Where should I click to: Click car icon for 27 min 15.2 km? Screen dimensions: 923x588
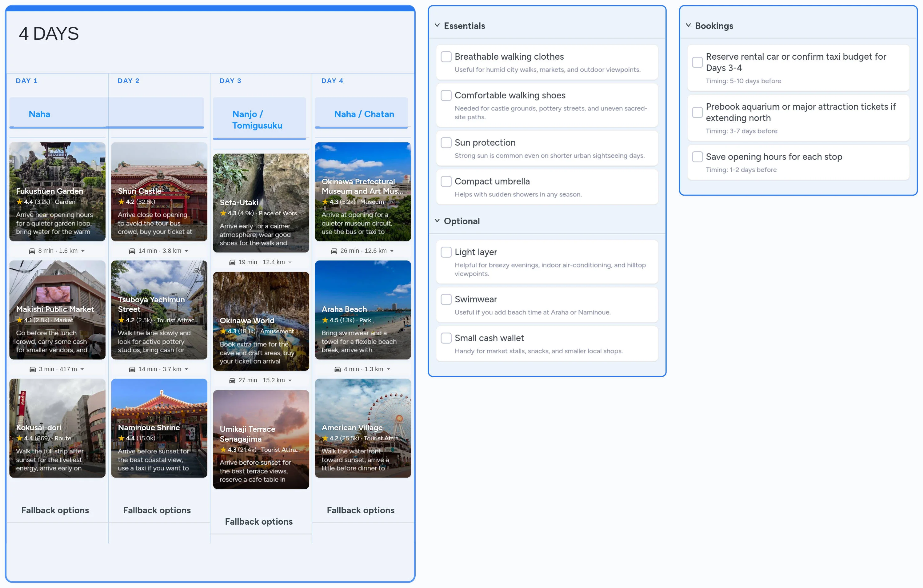pyautogui.click(x=232, y=380)
